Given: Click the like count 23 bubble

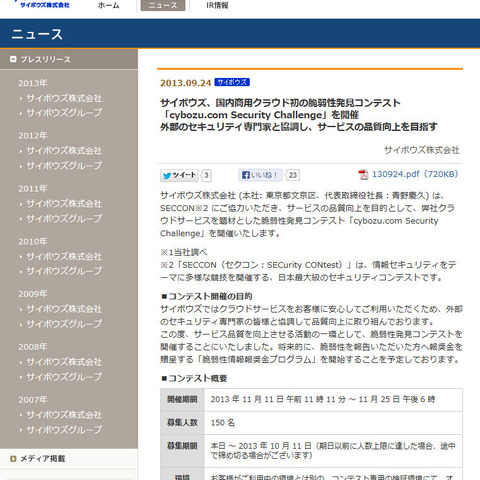Looking at the screenshot, I should point(293,175).
